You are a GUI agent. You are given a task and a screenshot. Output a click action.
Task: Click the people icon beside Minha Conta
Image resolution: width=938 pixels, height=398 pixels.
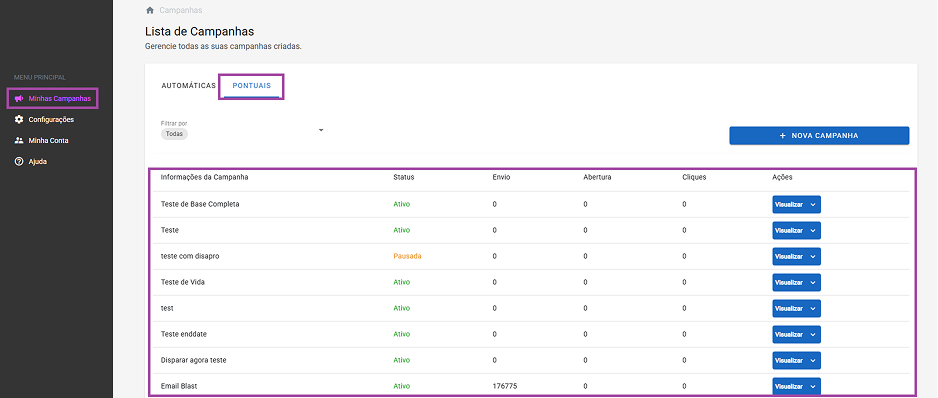[x=19, y=141]
